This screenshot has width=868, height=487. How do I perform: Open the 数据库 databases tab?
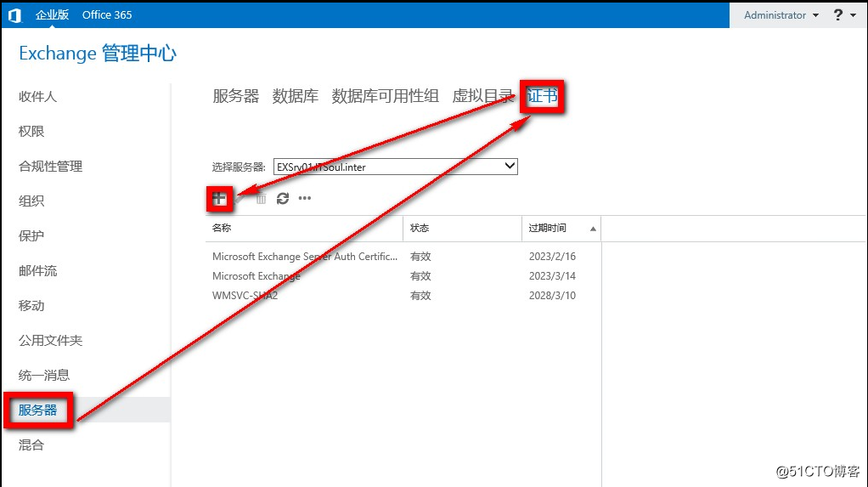coord(295,96)
